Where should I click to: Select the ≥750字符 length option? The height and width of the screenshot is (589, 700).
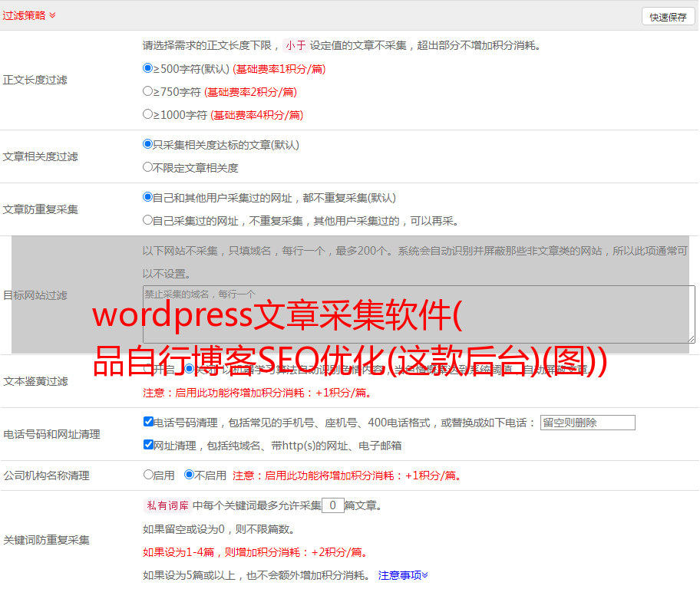coord(147,91)
